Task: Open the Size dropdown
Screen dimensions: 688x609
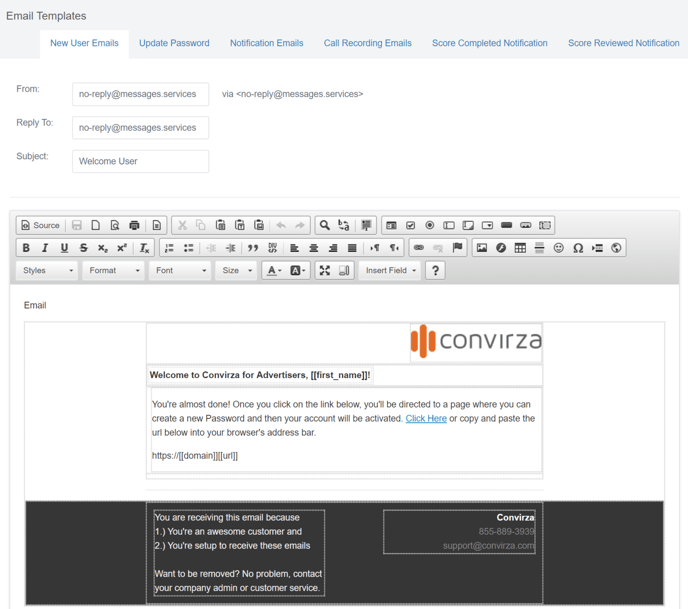Action: click(236, 271)
